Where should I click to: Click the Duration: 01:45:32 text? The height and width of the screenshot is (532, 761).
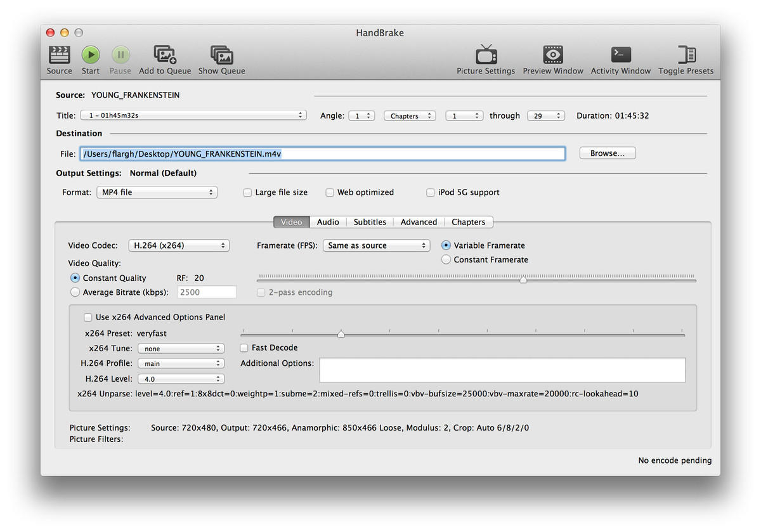point(613,116)
